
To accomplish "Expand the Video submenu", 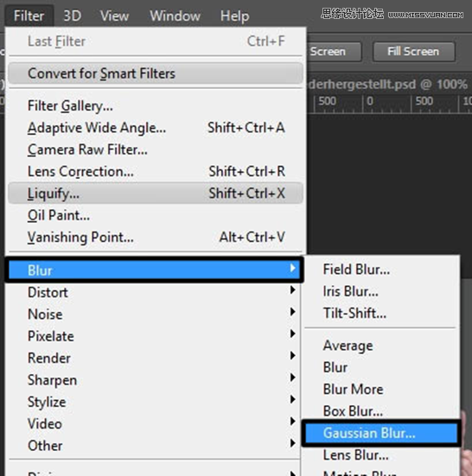I will click(154, 423).
